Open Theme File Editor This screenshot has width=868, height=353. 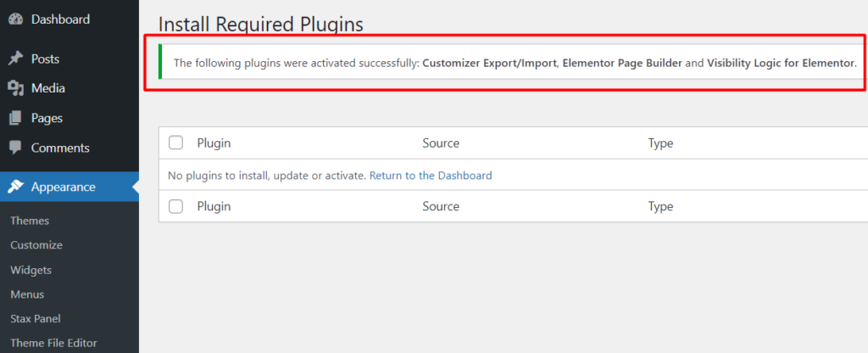point(53,343)
